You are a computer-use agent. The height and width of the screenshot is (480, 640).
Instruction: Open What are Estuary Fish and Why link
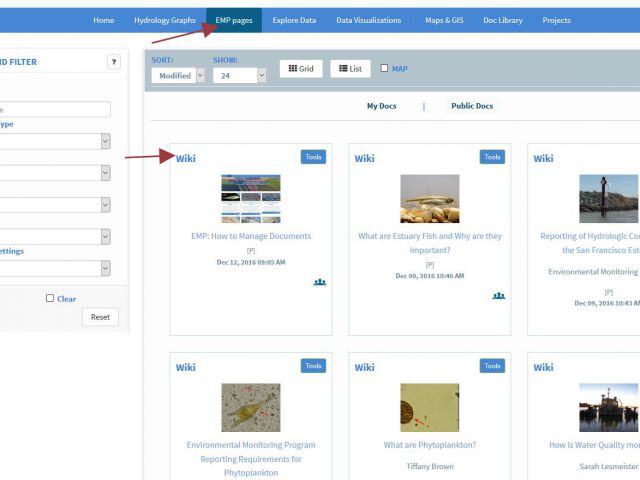[x=430, y=243]
